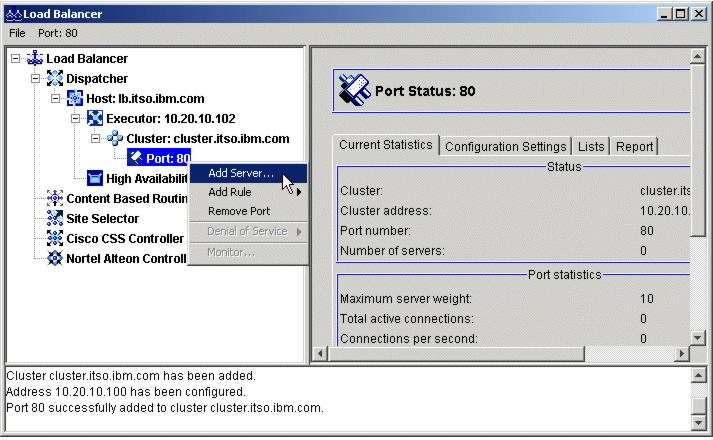Collapse the Host lb.itso.ibm.com node
713x440 pixels.
(55, 98)
